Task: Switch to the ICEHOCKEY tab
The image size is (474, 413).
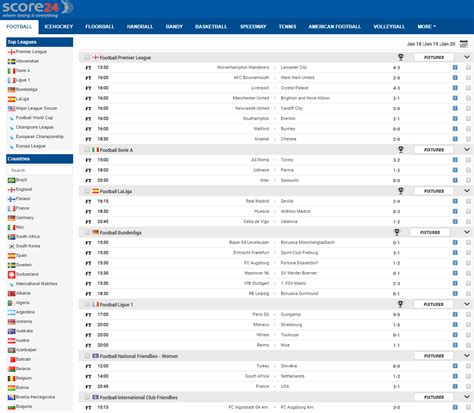Action: (x=59, y=27)
